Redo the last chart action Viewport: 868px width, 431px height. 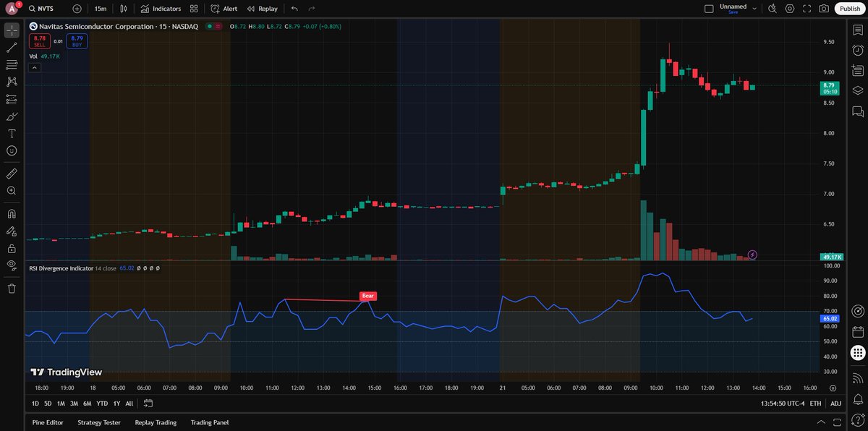(x=312, y=9)
